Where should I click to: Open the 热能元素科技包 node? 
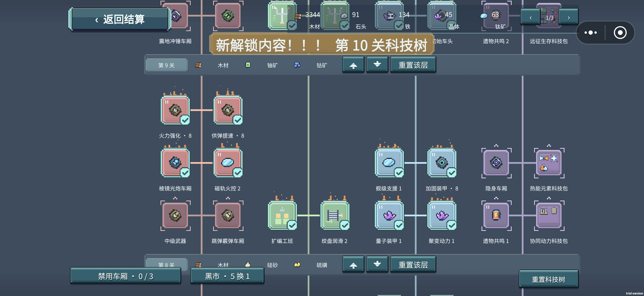[549, 163]
